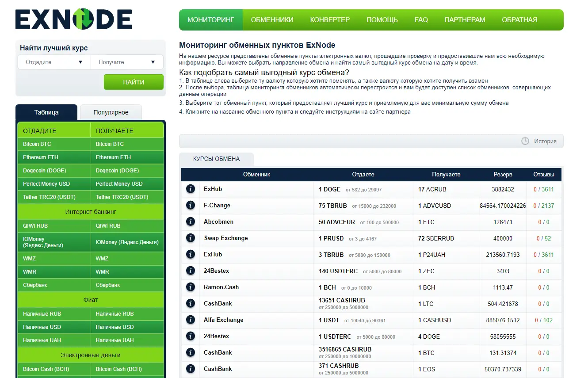
Task: Select WMZ in ОТДАДИТЕ column
Action: pos(54,259)
